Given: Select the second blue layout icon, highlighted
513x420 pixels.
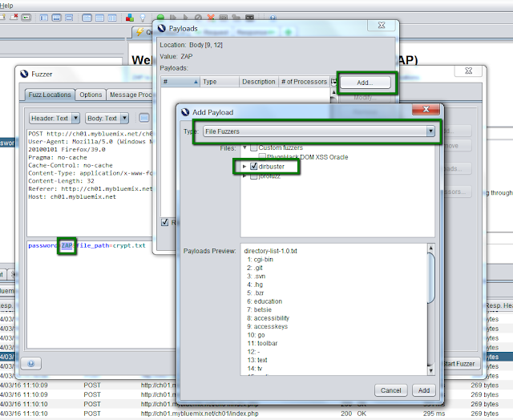Looking at the screenshot, I should [57, 18].
